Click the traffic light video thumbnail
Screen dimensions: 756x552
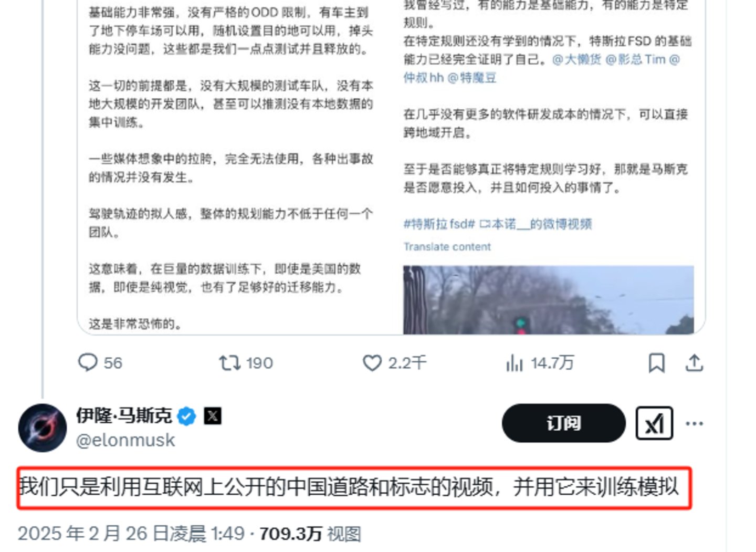pyautogui.click(x=548, y=300)
